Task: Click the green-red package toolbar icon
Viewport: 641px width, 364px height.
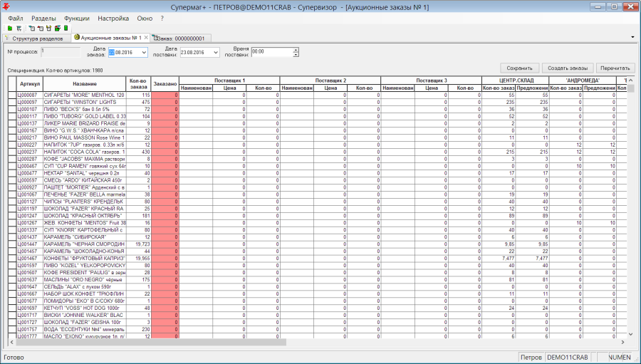Action: pyautogui.click(x=57, y=28)
